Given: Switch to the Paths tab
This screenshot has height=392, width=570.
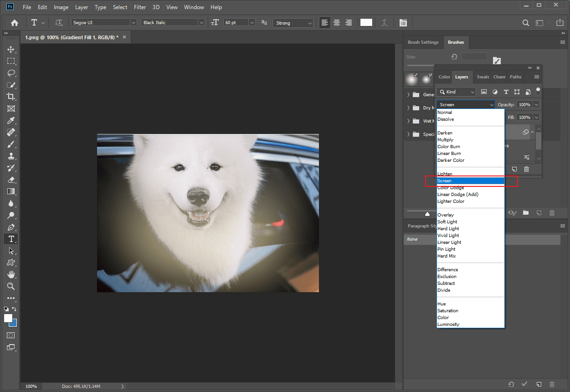Looking at the screenshot, I should click(x=515, y=77).
